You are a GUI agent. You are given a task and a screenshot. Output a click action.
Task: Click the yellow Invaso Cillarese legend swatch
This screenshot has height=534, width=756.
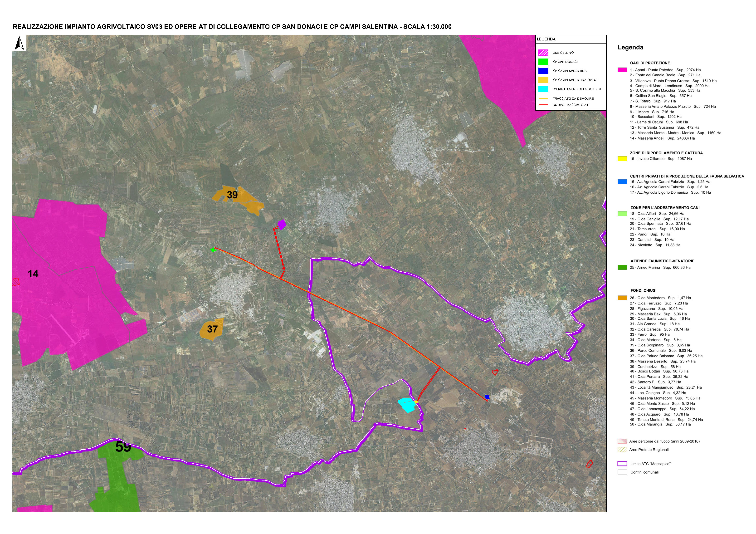622,159
